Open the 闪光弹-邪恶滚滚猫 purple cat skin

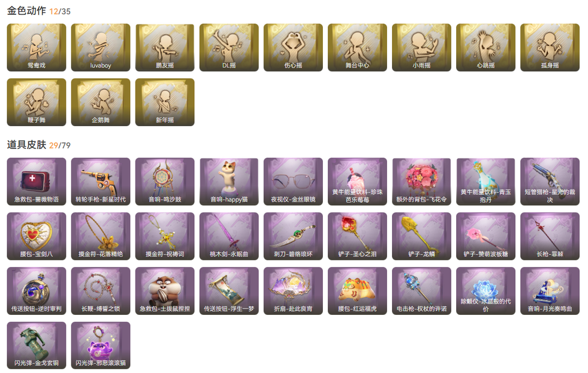(101, 345)
